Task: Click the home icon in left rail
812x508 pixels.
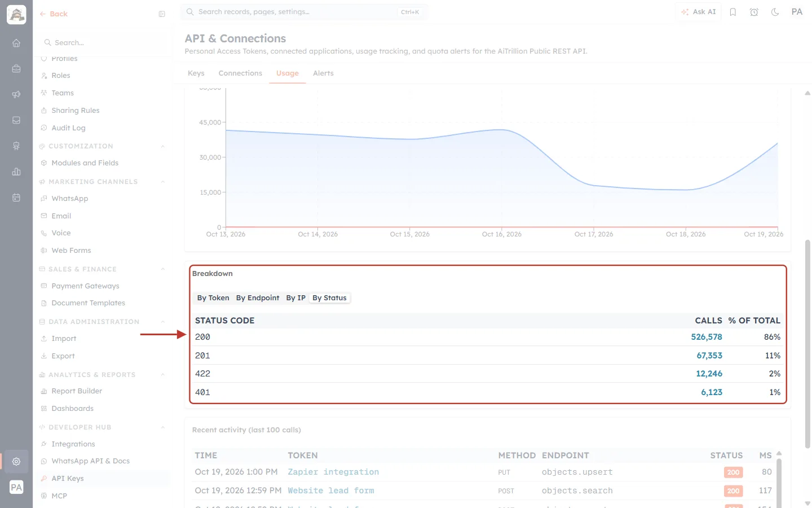Action: pos(16,43)
